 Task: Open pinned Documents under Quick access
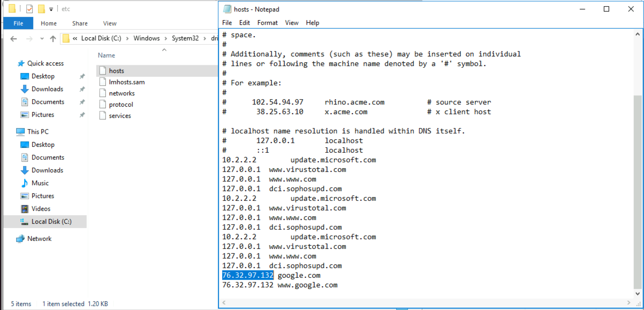coord(48,102)
